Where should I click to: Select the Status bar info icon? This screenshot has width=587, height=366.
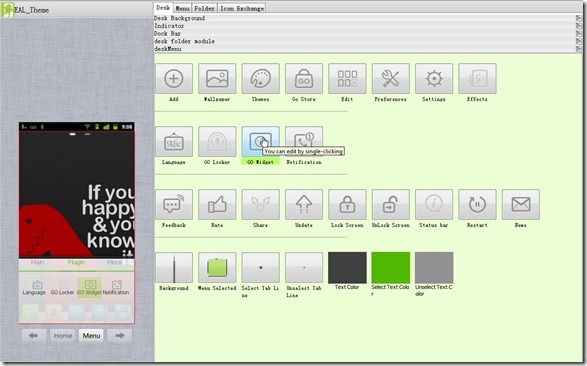tap(434, 204)
